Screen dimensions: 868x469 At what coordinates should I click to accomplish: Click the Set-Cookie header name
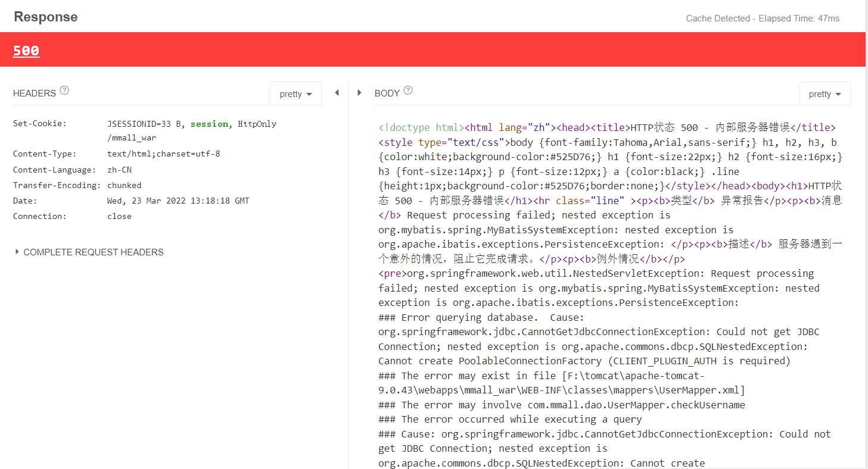[40, 124]
